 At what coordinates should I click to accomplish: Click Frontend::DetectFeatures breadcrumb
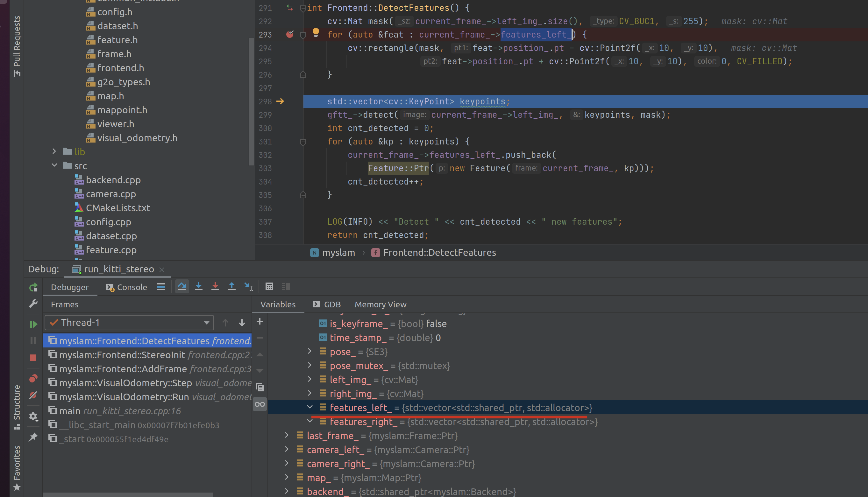click(x=433, y=253)
